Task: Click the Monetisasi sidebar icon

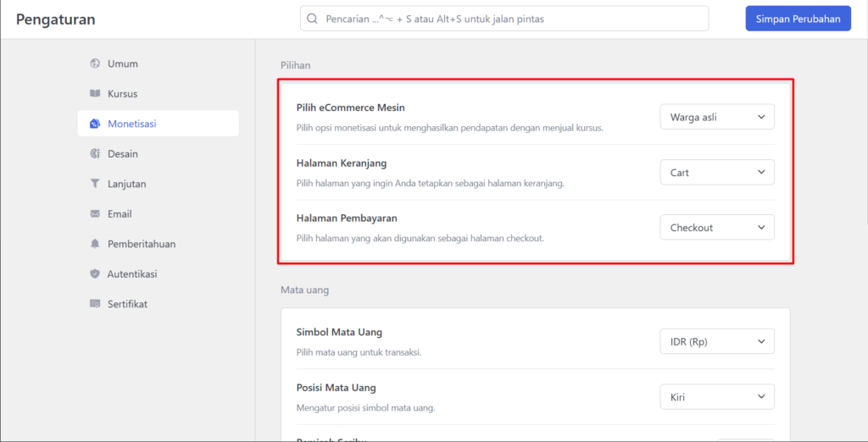Action: coord(95,124)
